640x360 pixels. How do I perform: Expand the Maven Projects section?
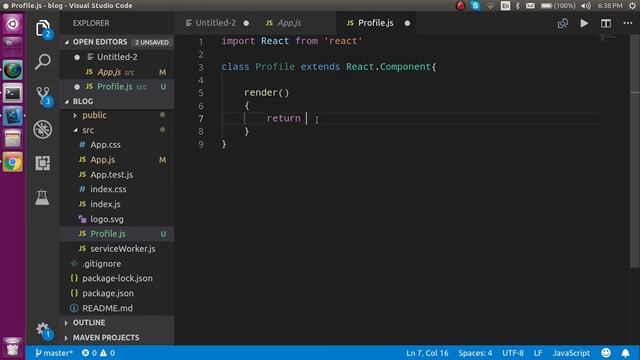(x=117, y=338)
